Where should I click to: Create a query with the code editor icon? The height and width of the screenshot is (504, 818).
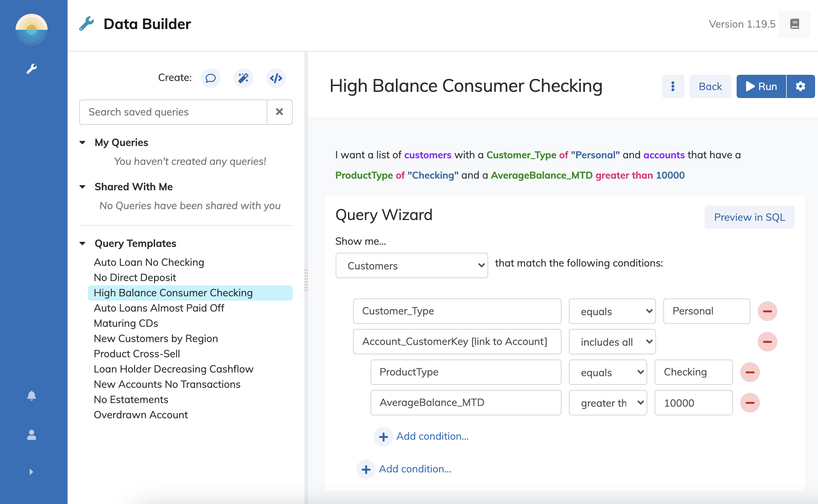276,78
